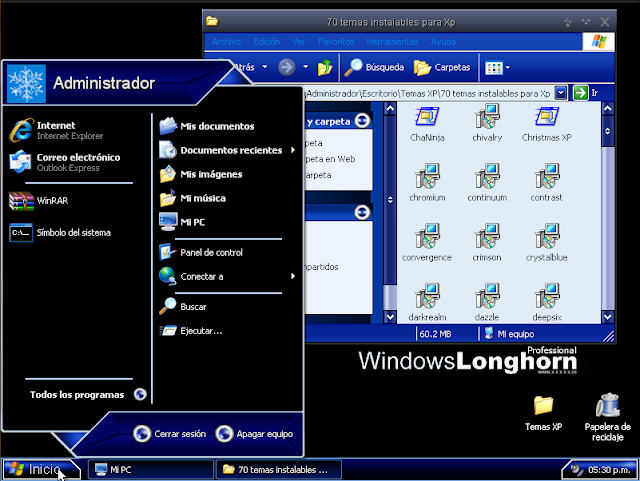This screenshot has width=640, height=481.
Task: Select the chivalry theme installer
Action: click(x=487, y=123)
